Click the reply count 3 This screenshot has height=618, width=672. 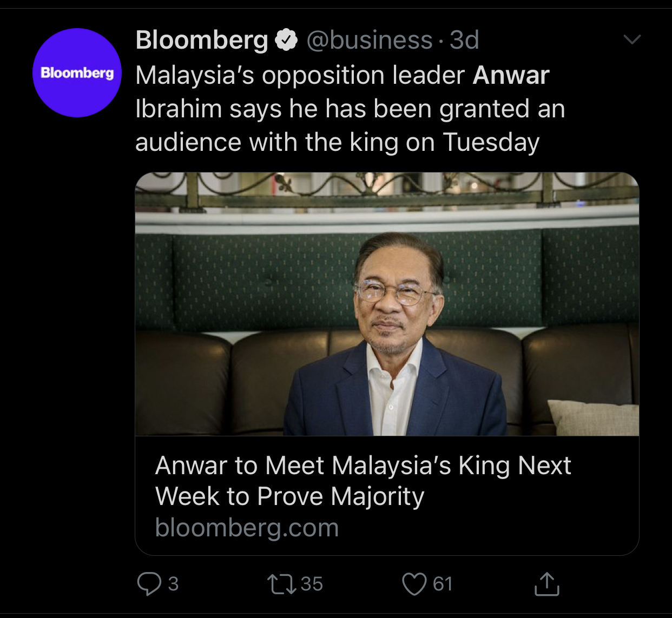click(173, 584)
